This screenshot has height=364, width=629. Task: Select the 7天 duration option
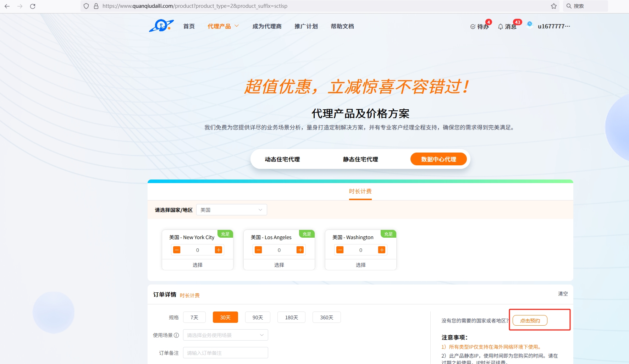pyautogui.click(x=194, y=317)
